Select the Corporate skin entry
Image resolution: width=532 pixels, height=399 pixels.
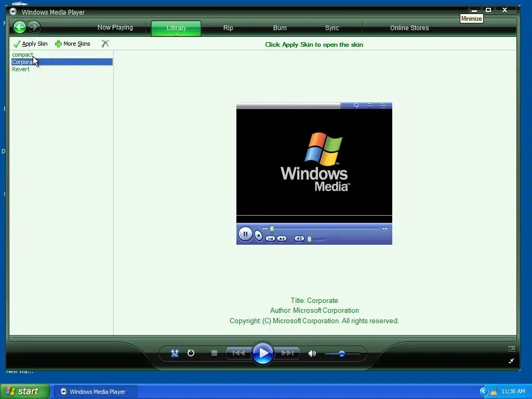[62, 62]
